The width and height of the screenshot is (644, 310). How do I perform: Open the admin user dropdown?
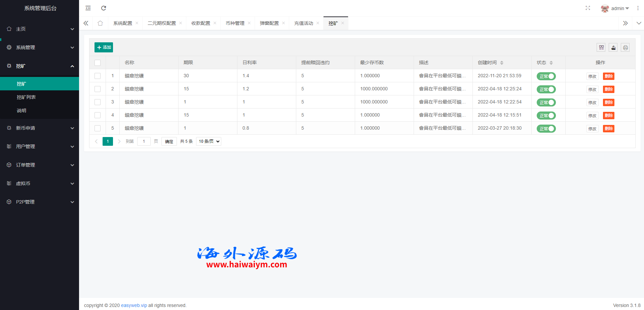615,8
